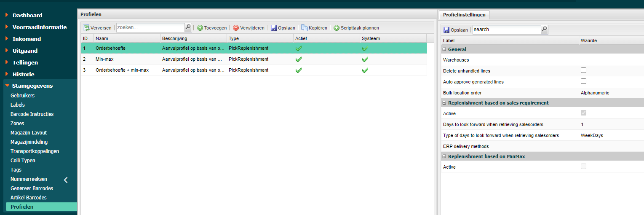Enable the Delete unhandled lines checkbox
The image size is (644, 215).
point(583,70)
